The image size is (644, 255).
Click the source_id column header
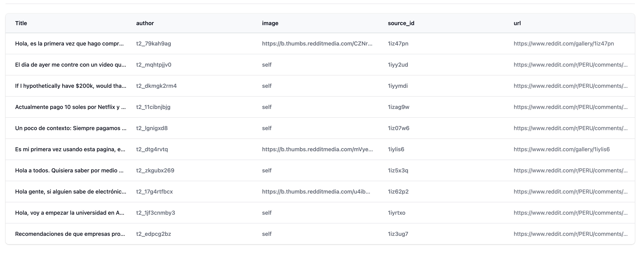(x=401, y=23)
